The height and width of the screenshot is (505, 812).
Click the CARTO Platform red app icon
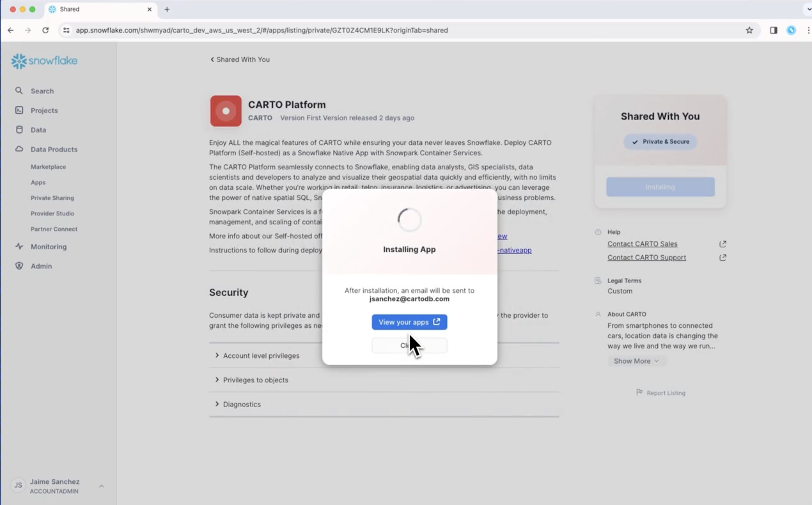point(226,111)
